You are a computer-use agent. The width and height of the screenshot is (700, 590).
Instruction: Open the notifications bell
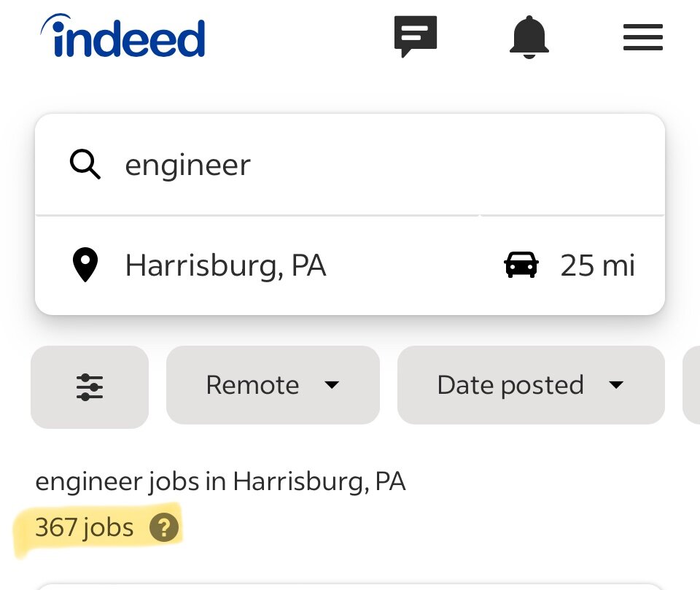coord(529,36)
